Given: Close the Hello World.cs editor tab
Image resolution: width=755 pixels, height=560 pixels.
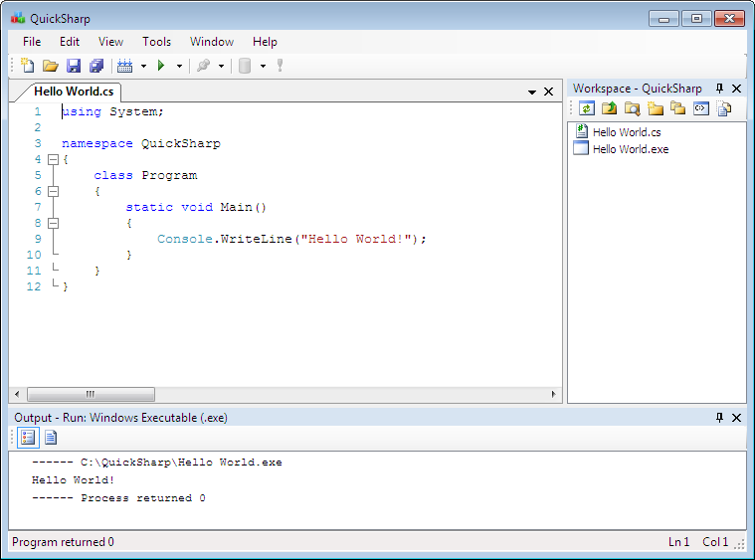Looking at the screenshot, I should (x=548, y=92).
